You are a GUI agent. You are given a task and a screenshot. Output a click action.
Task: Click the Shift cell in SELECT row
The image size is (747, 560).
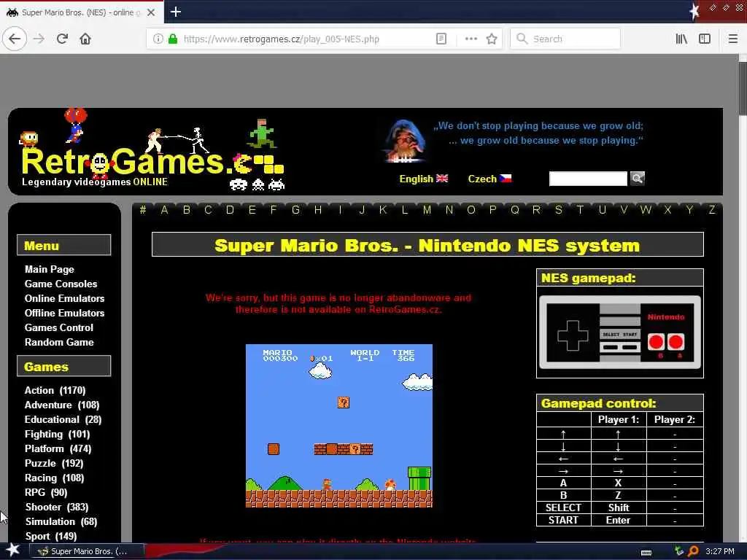pyautogui.click(x=619, y=507)
